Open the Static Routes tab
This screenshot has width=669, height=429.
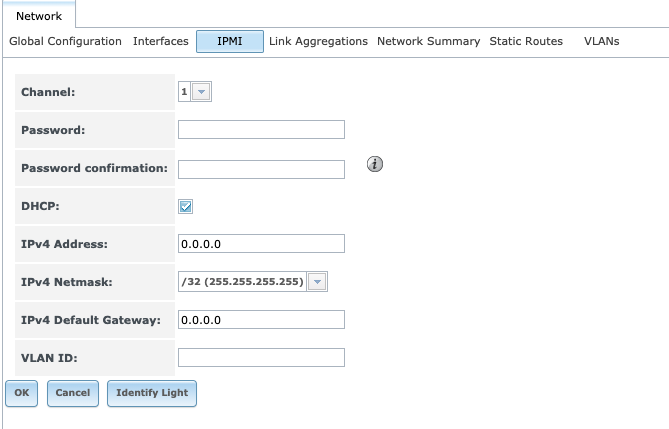525,41
